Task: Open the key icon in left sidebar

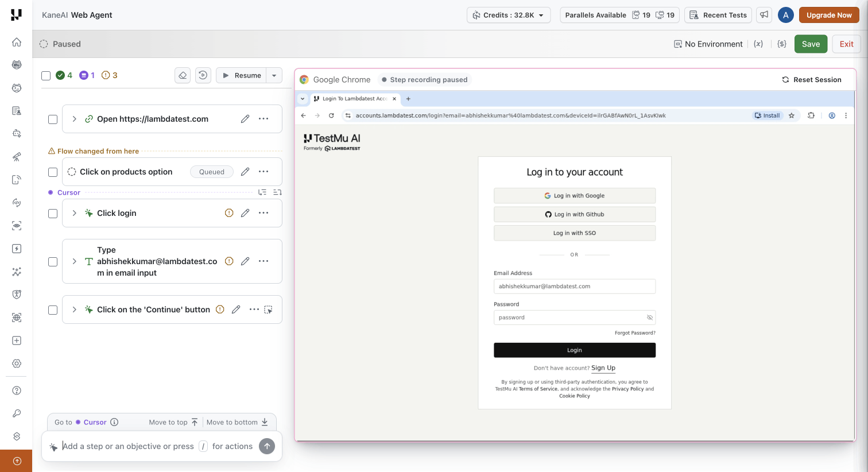Action: point(17,413)
